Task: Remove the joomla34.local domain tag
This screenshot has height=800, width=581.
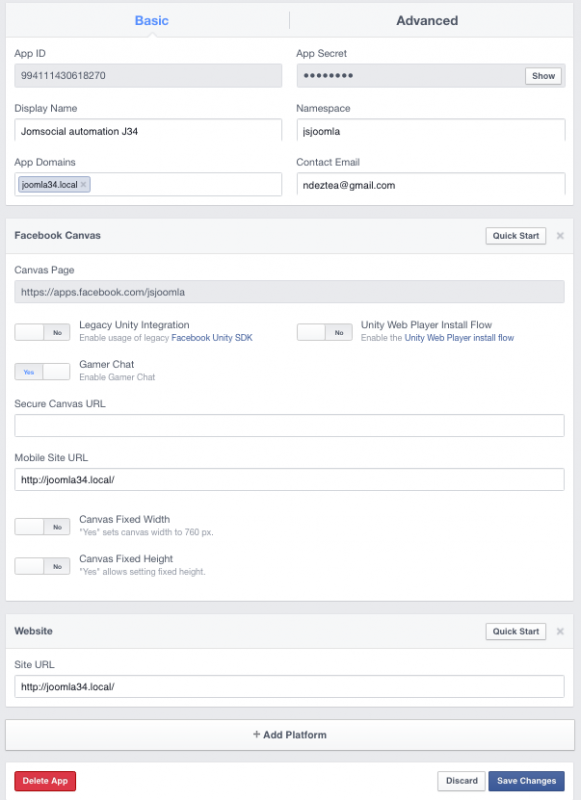Action: tap(84, 185)
